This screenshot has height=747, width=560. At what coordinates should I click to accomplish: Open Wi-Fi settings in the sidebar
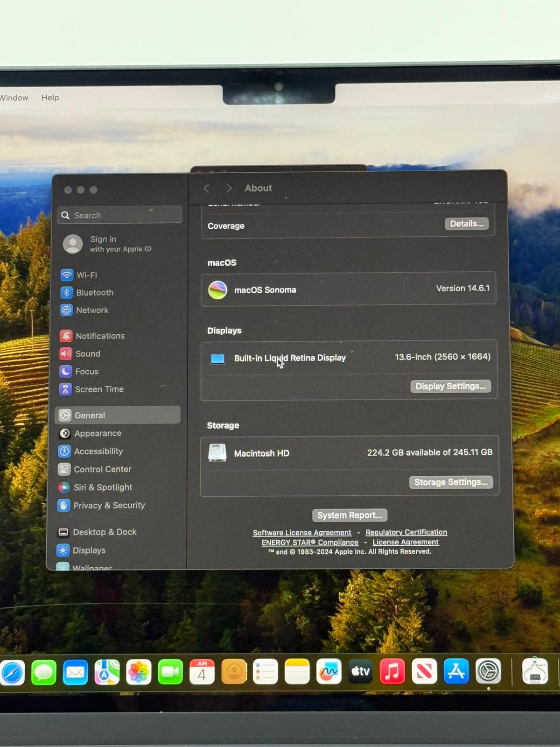[x=79, y=275]
